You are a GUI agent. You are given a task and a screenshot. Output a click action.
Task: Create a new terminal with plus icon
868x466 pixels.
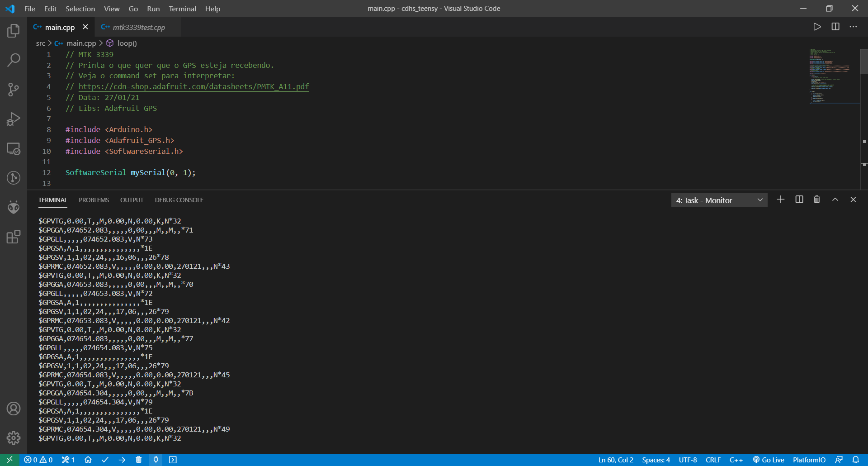pos(781,200)
